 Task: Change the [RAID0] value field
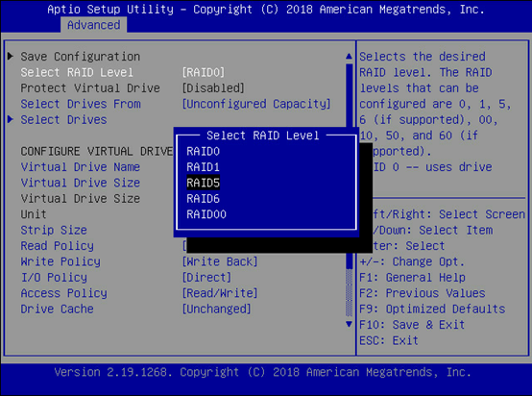point(204,72)
